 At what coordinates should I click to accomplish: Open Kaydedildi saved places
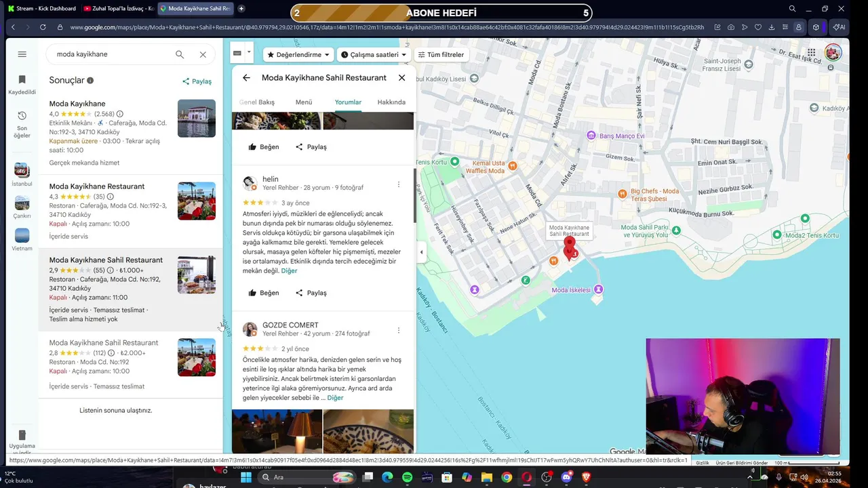tap(22, 85)
